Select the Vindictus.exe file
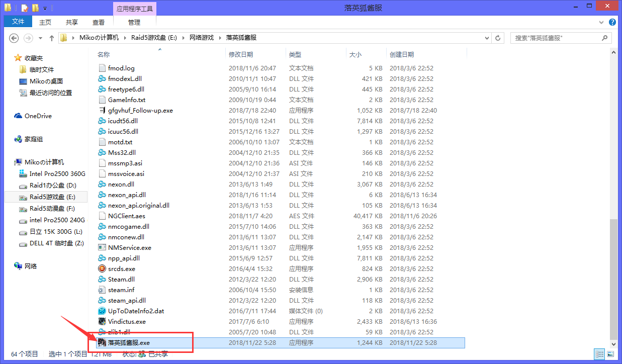The width and height of the screenshot is (622, 364). click(x=126, y=321)
